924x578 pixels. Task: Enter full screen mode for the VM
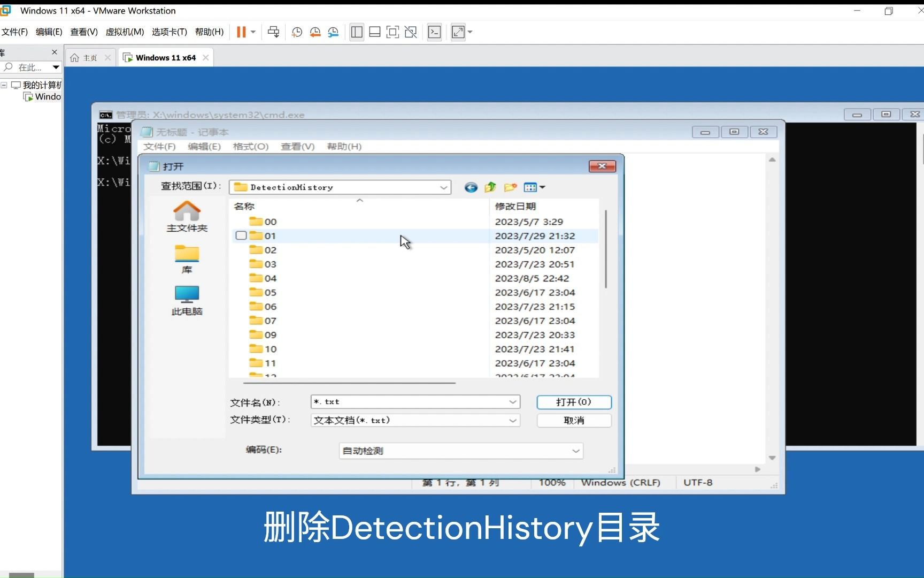[457, 32]
